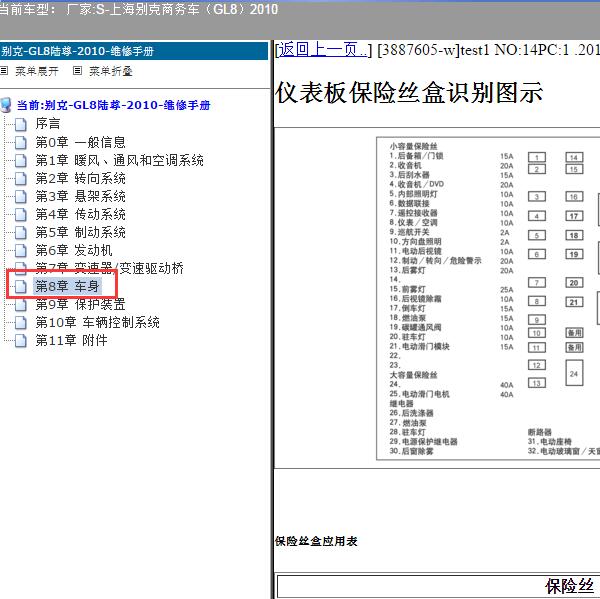Click fuse box 24 in the diagram

[x=574, y=373]
